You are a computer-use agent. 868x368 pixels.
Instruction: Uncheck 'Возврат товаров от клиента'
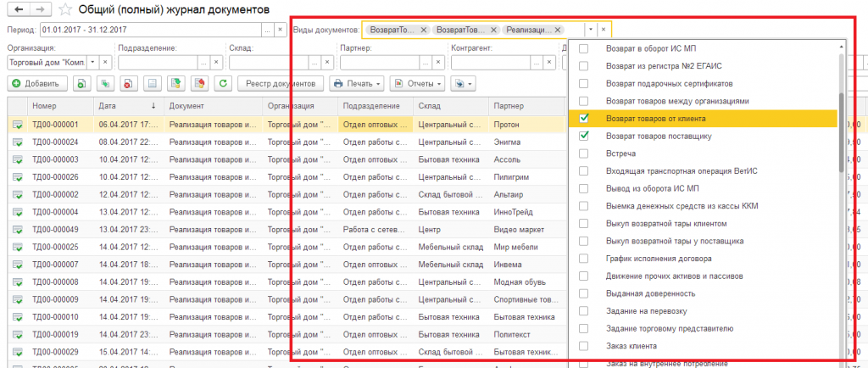[583, 119]
